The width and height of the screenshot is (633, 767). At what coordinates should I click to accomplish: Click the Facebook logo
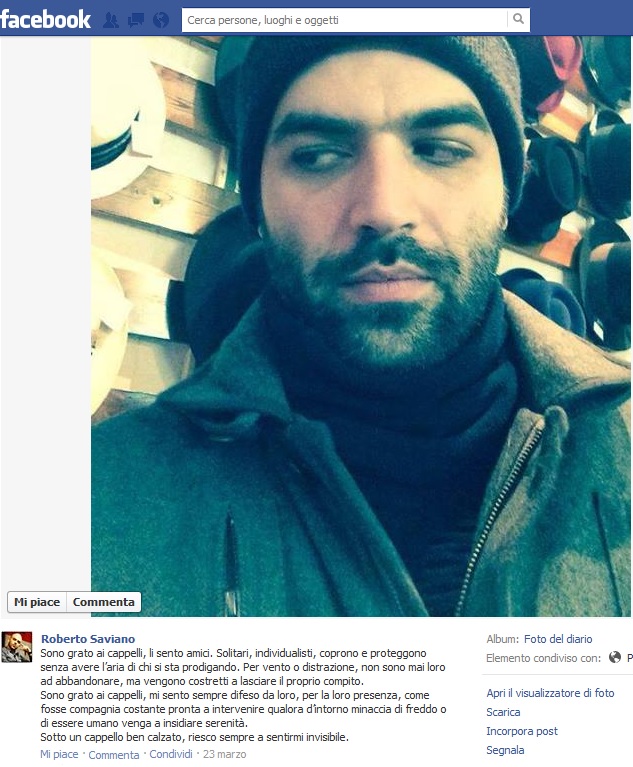click(x=45, y=20)
